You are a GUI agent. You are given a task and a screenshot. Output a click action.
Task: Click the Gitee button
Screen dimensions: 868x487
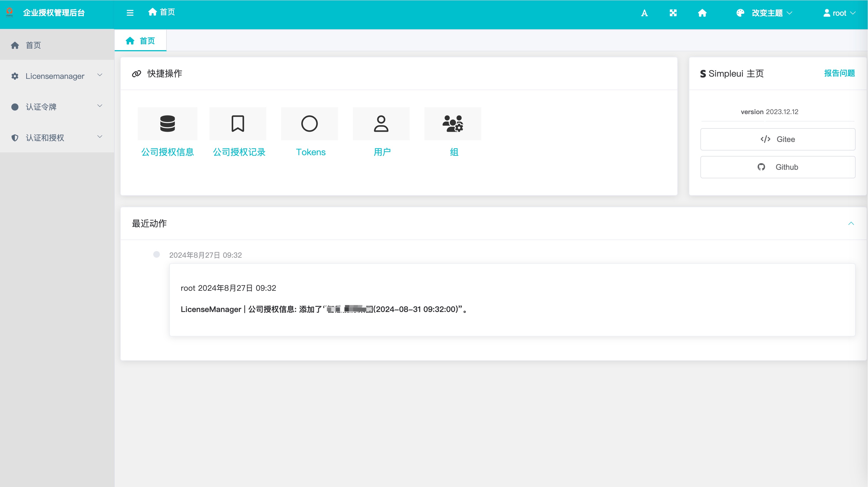777,139
